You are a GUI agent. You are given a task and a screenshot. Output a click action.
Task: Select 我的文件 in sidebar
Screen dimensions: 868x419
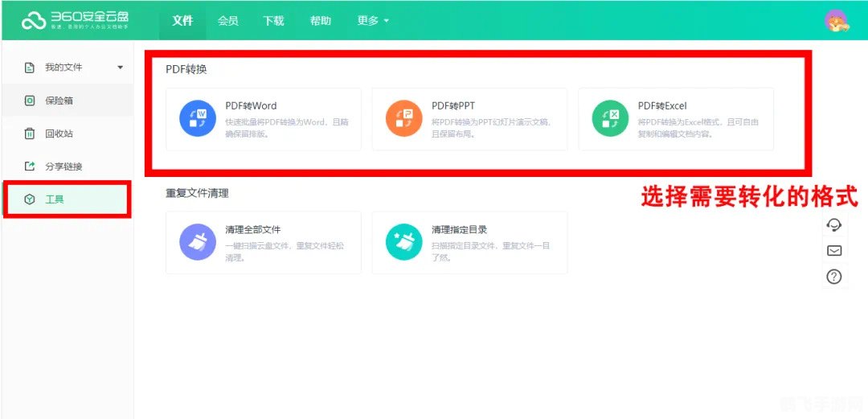coord(68,68)
